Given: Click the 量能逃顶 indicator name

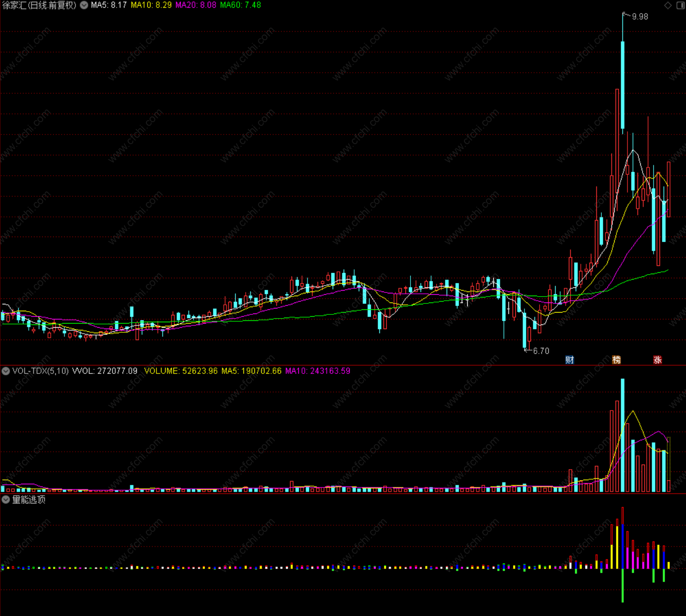Looking at the screenshot, I should [x=29, y=500].
